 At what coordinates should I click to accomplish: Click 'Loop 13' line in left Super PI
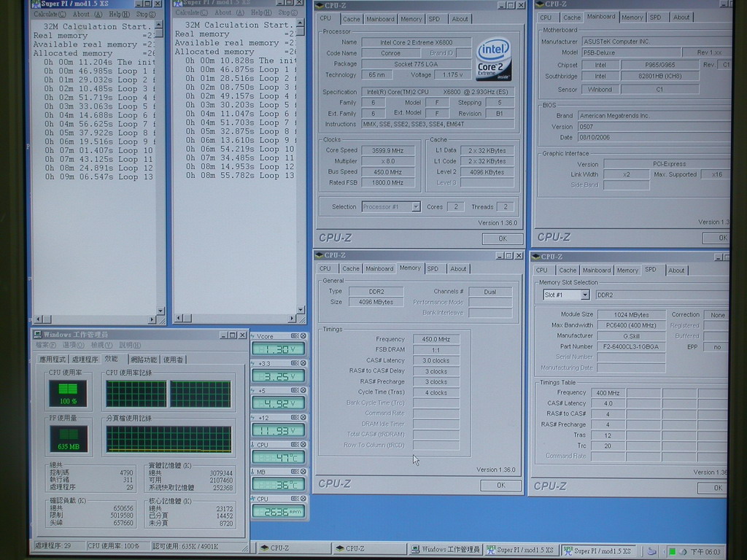click(99, 176)
